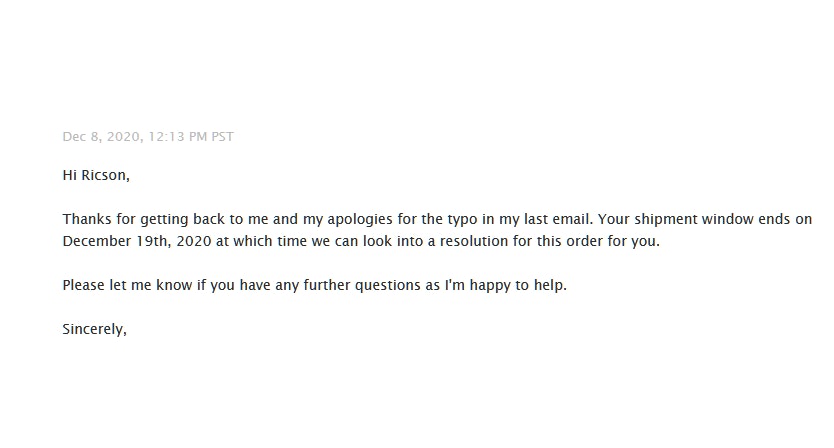Click the greeting line Hi Ricson,
This screenshot has height=448, width=834.
(x=96, y=176)
